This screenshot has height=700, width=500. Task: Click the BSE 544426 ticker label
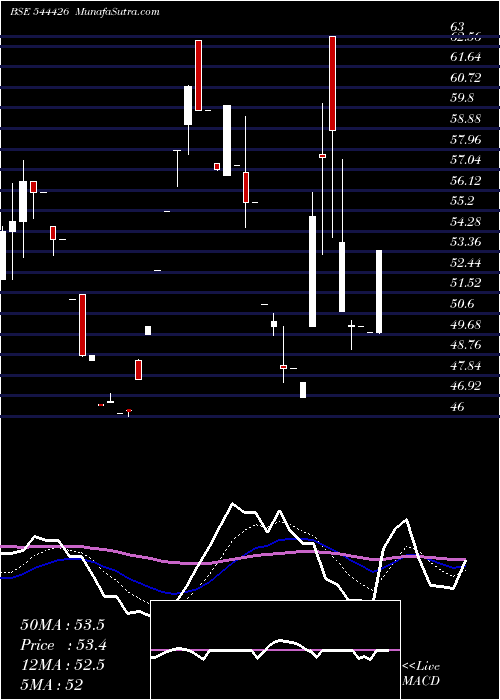click(x=39, y=12)
